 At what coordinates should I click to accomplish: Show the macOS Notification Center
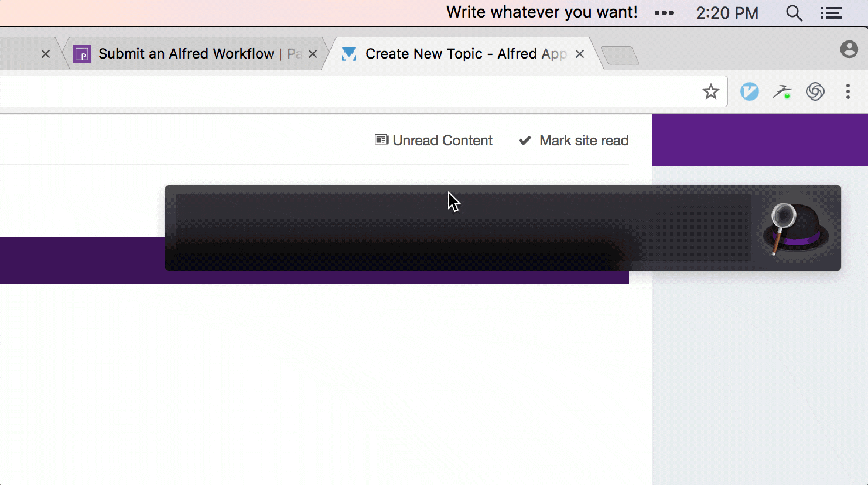tap(831, 13)
